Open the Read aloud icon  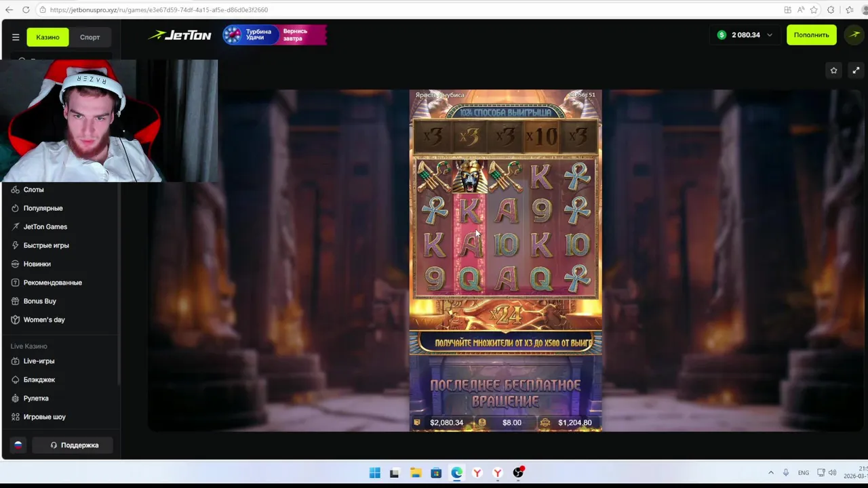[801, 9]
